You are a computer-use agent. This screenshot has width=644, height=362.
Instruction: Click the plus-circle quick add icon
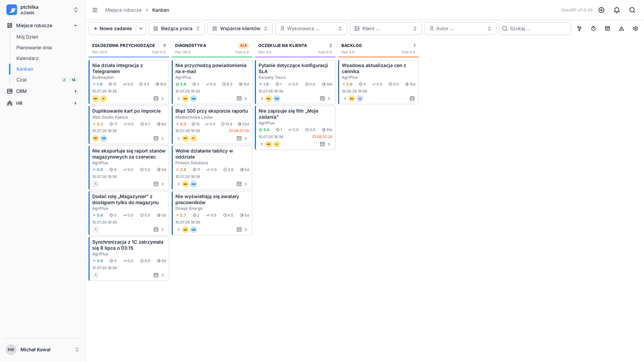[x=601, y=10]
